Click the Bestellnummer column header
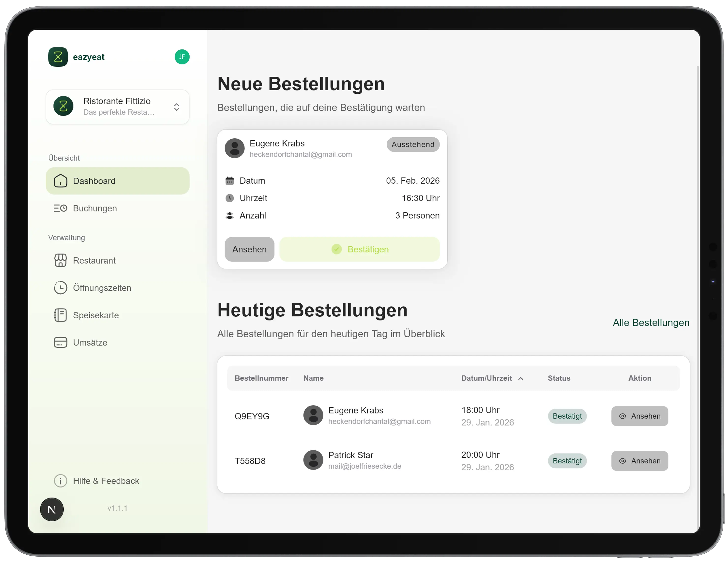 261,378
